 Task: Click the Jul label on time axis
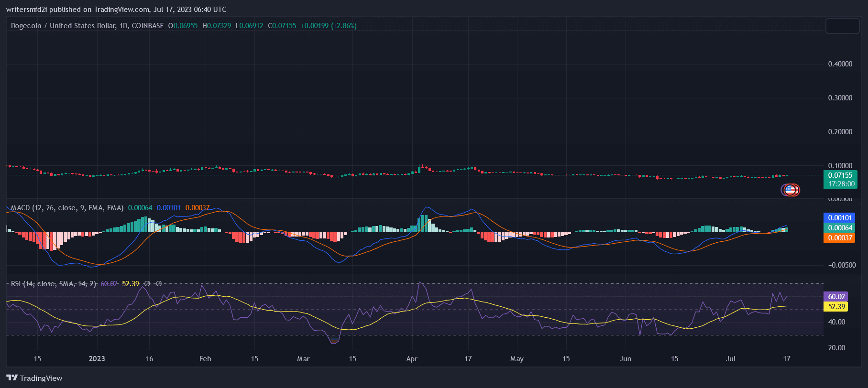tap(731, 359)
